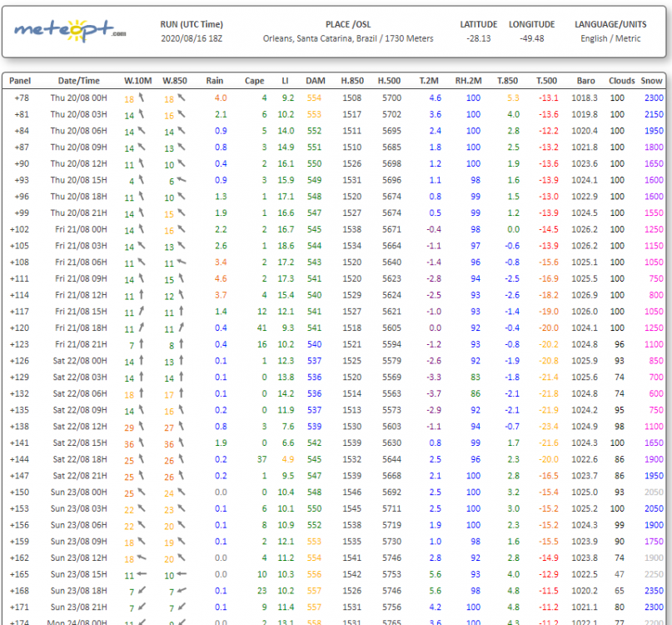Click the W.10M wind arrow in the Sun 23/08 15H row

pos(142,573)
